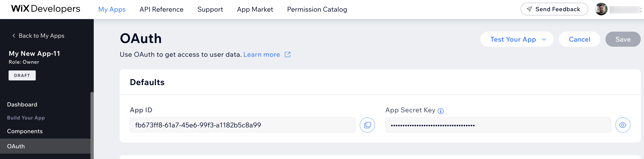Screen dimensions: 644x159
Task: Expand the Test Your App dropdown
Action: [544, 39]
